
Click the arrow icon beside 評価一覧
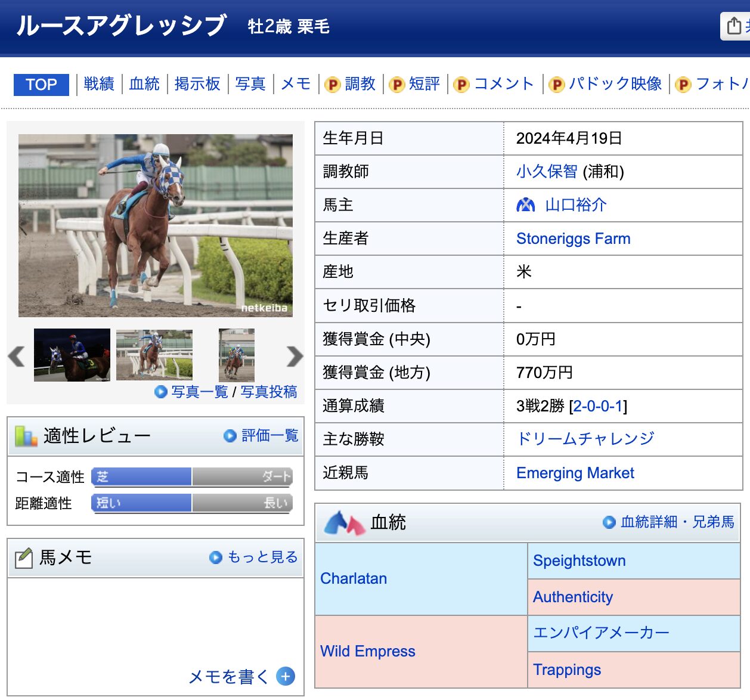pos(230,436)
